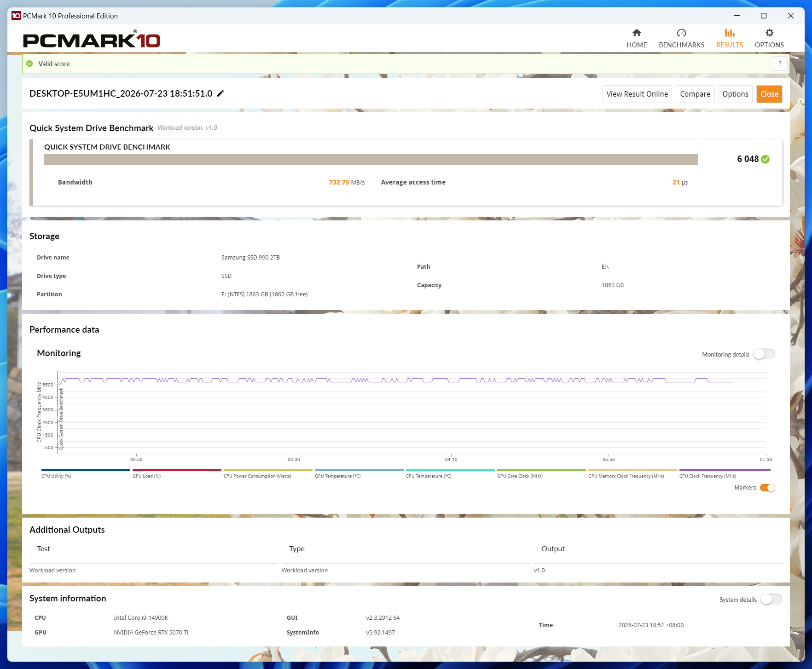Click the drive name Samsung SSD 990 2TB
The width and height of the screenshot is (812, 669).
[250, 258]
